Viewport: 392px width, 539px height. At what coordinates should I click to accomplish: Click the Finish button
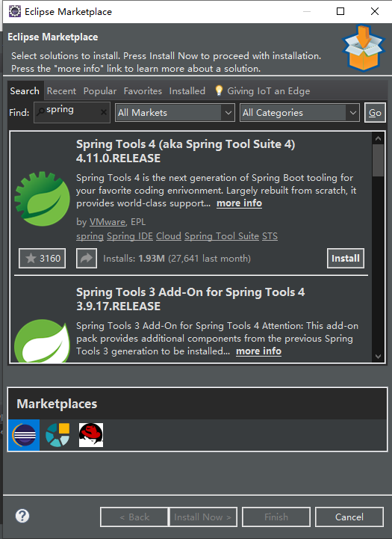pos(276,517)
